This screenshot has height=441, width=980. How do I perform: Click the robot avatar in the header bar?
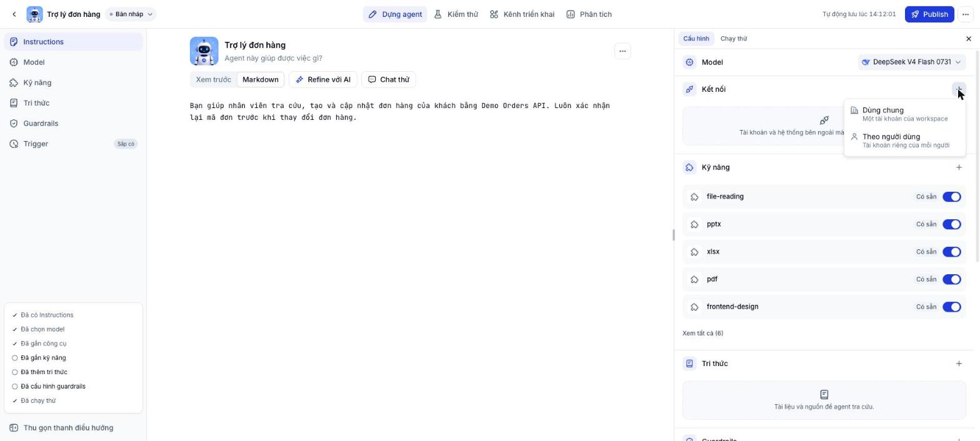tap(34, 14)
